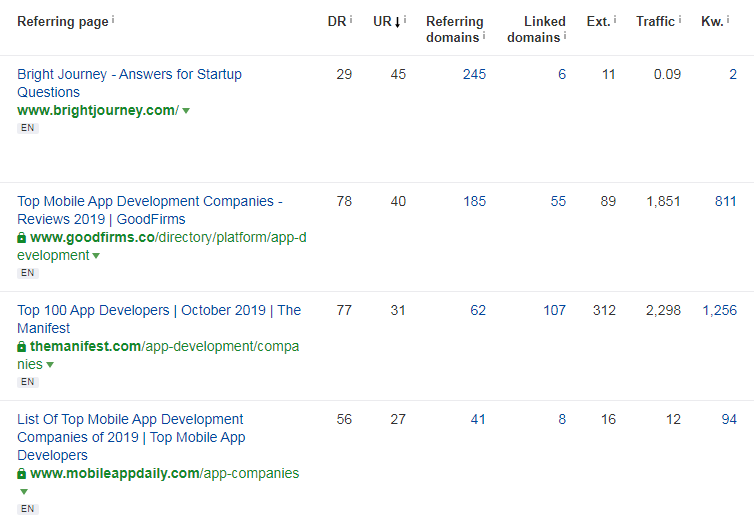Expand the mobileappdaily.com URL dropdown arrow
The image size is (754, 525).
24,491
